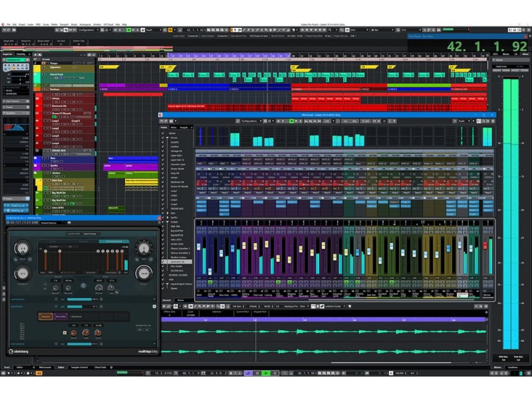Open Character dropdown showing Digital Vintage
The image size is (532, 399).
tap(92, 234)
